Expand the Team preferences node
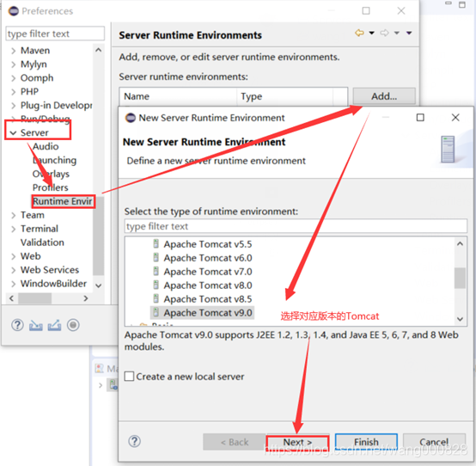The width and height of the screenshot is (476, 466). click(x=13, y=216)
